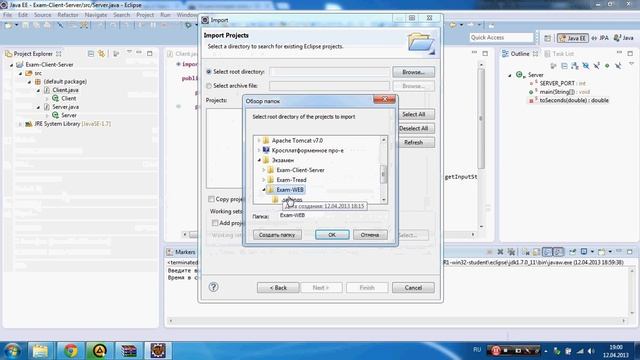640x360 pixels.
Task: Switch to Java EE perspective
Action: pyautogui.click(x=573, y=38)
